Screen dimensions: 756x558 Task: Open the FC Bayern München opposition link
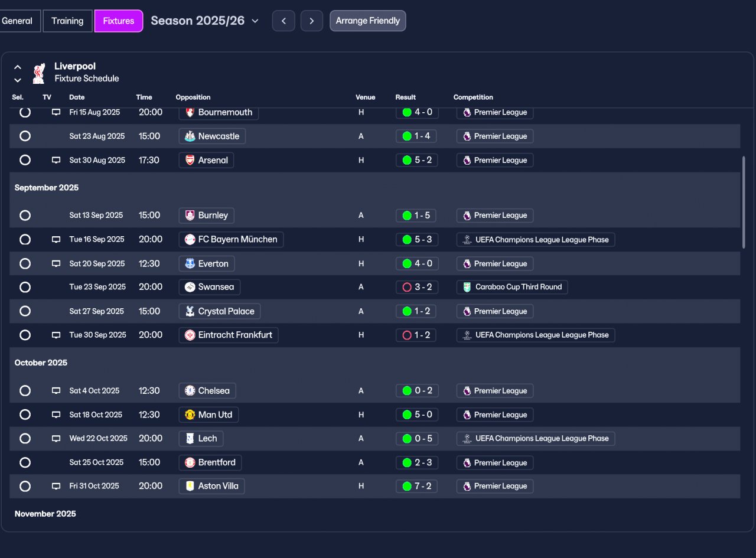tap(232, 239)
